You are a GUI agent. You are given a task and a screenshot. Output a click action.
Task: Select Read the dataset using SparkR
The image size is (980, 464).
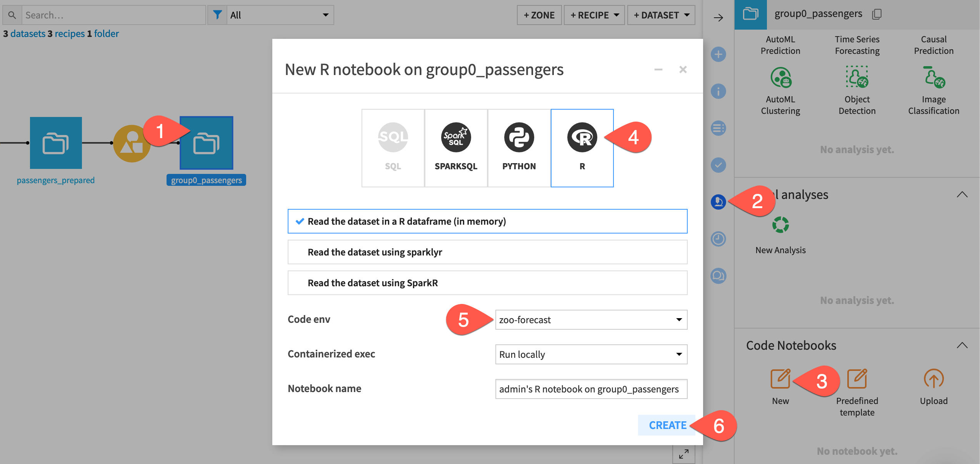(x=487, y=283)
